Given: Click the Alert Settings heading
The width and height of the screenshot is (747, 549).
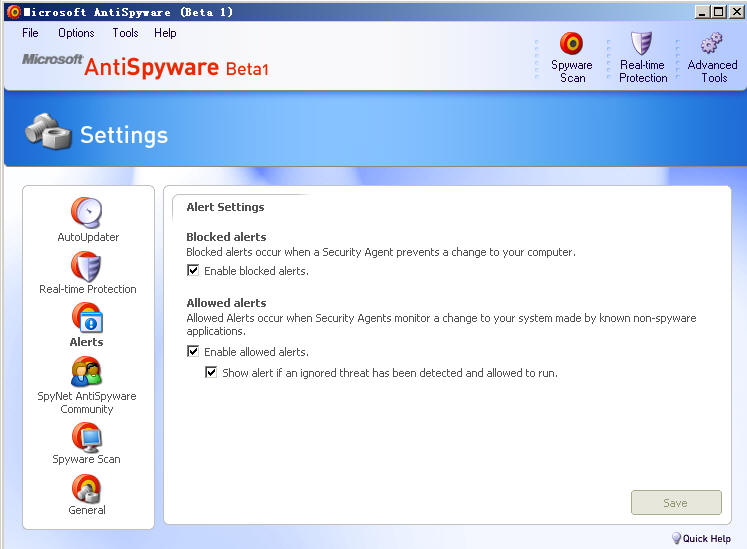Looking at the screenshot, I should pos(225,207).
